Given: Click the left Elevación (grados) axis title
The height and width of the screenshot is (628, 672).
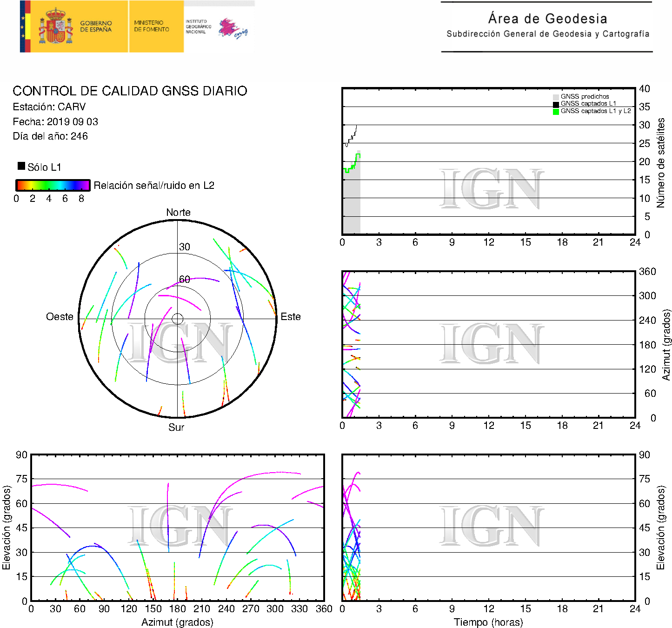Looking at the screenshot, I should coord(7,528).
